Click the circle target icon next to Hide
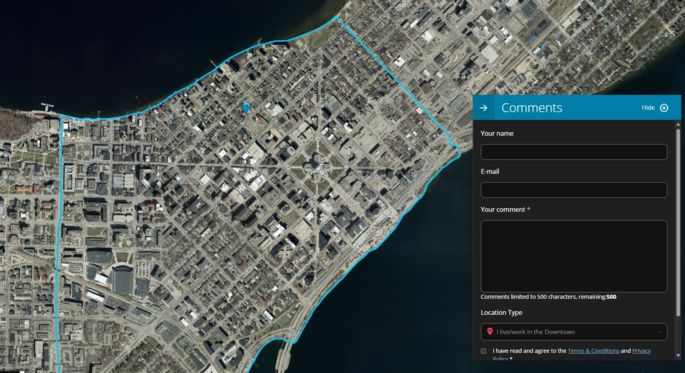The image size is (685, 373). coord(664,108)
